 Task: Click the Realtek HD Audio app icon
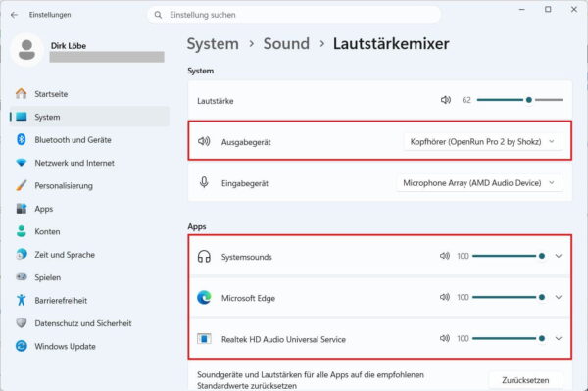tap(204, 339)
